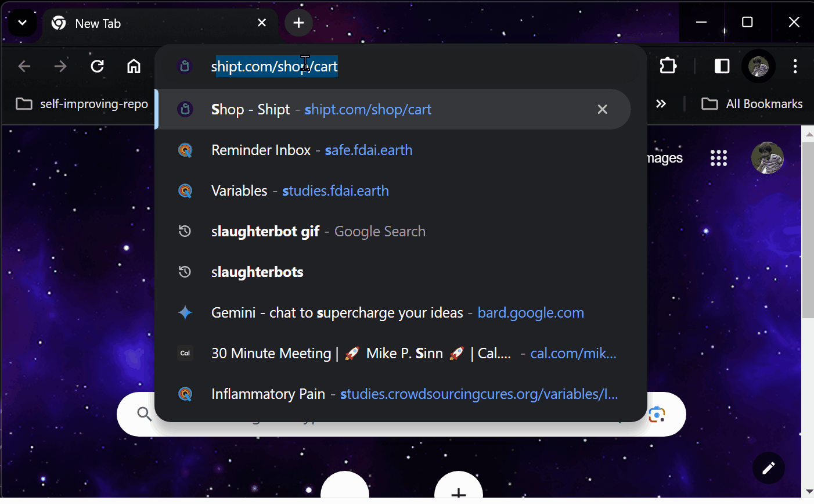The image size is (814, 504).
Task: Expand hidden bookmarks with double chevron
Action: (x=661, y=104)
